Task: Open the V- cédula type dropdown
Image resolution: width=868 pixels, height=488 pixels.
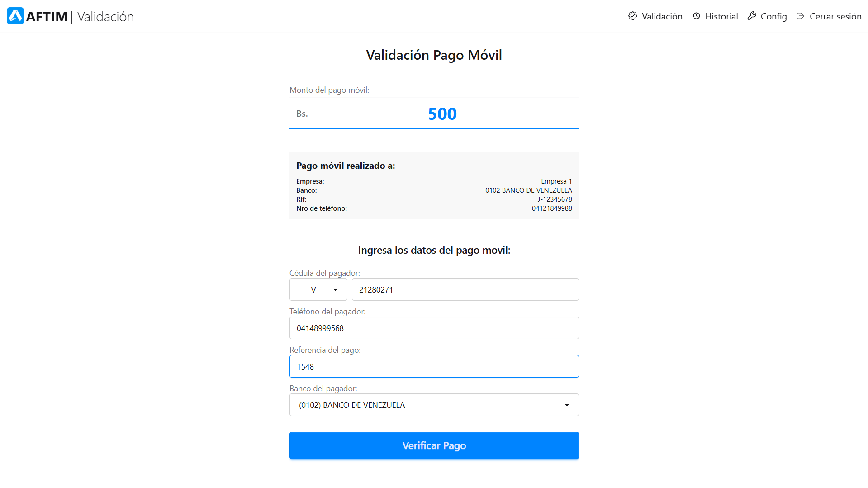Action: coord(318,289)
